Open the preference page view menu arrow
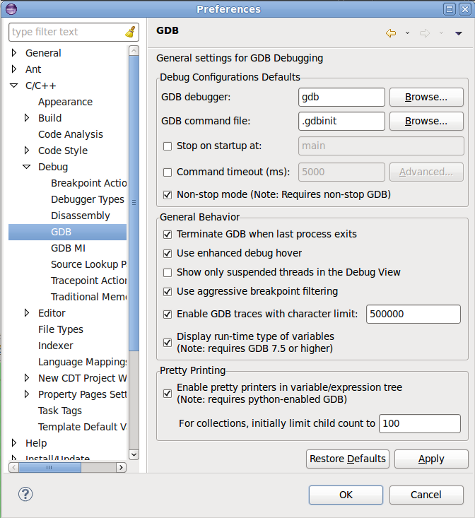Image resolution: width=475 pixels, height=518 pixels. [x=459, y=33]
